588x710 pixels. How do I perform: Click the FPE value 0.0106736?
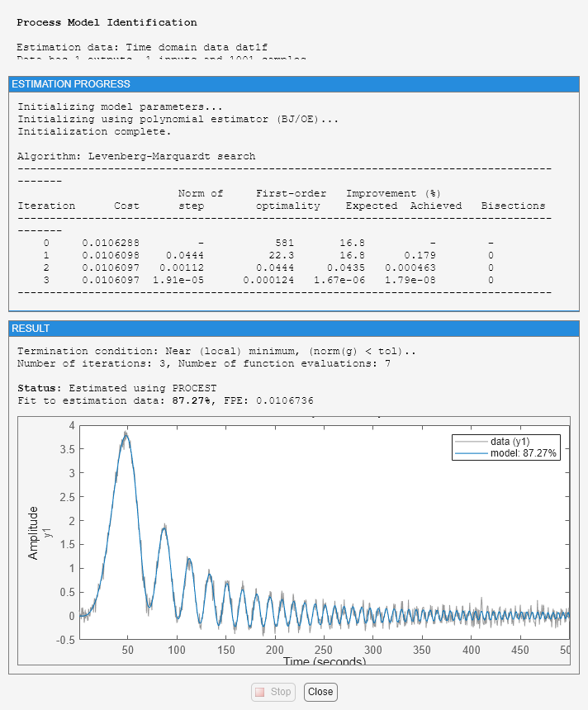284,400
